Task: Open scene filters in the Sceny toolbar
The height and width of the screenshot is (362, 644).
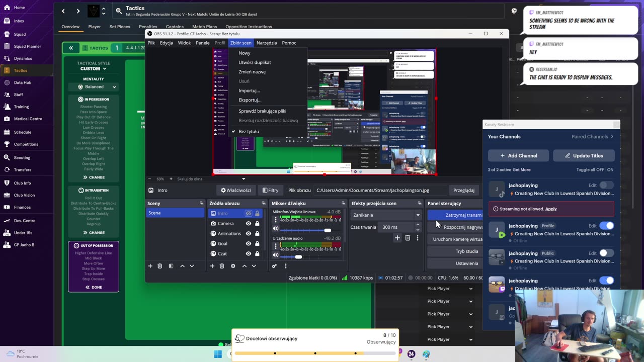Action: pyautogui.click(x=171, y=266)
